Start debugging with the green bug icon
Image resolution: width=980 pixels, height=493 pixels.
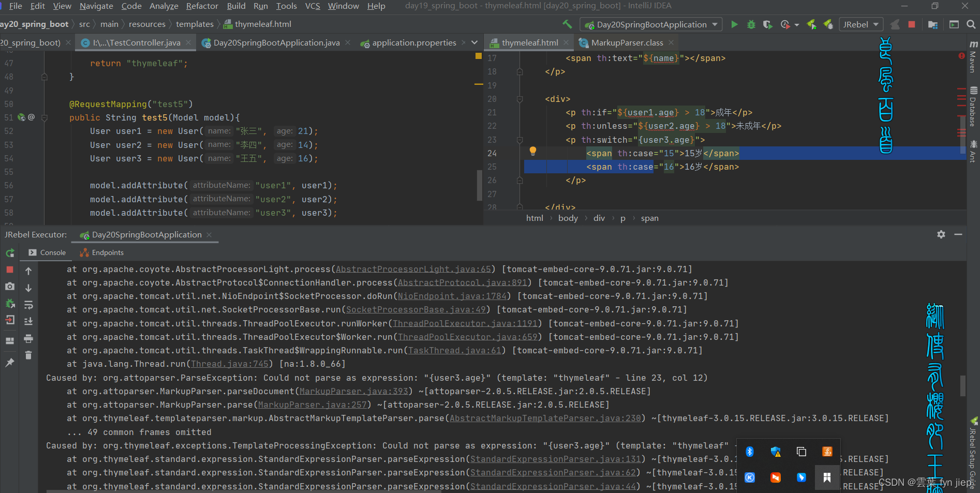(x=751, y=24)
